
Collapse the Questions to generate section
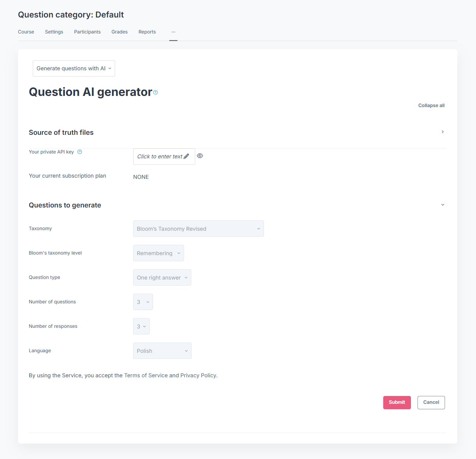click(x=443, y=205)
